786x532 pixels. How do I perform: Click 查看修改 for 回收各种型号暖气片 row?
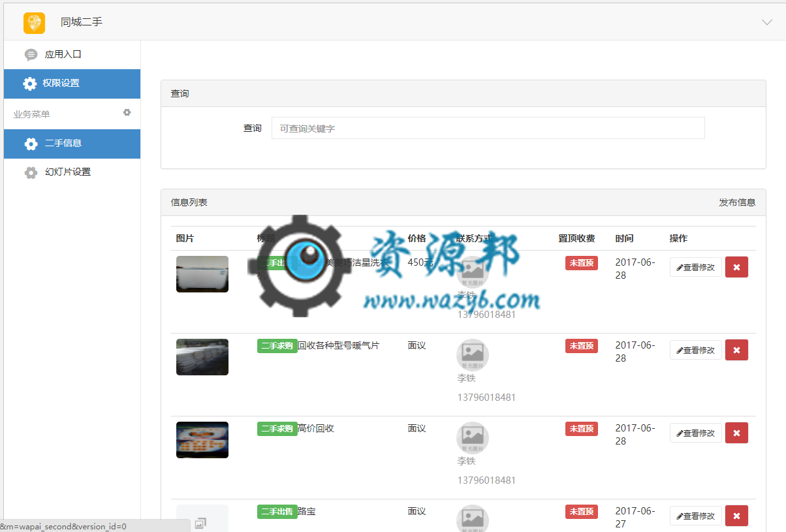(x=696, y=350)
